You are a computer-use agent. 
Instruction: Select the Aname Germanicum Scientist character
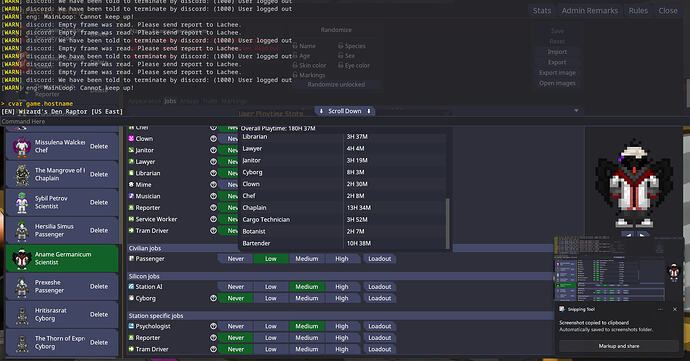(x=62, y=258)
